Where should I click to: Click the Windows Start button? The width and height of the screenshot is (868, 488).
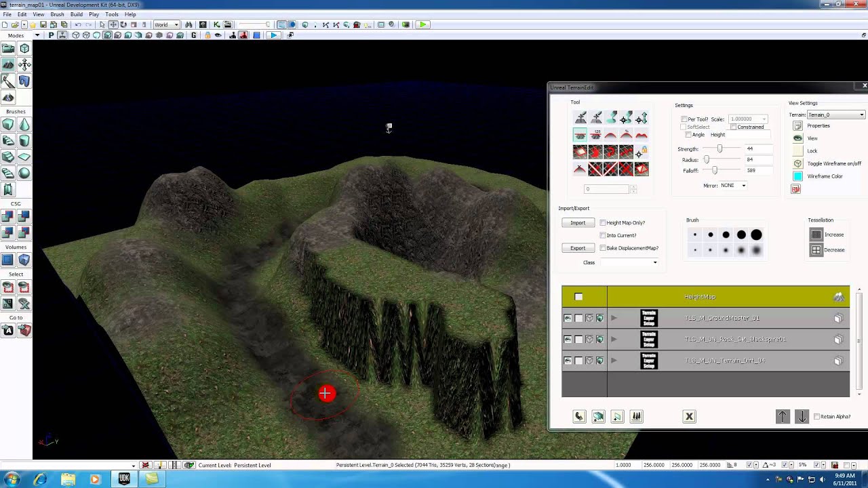click(x=12, y=479)
